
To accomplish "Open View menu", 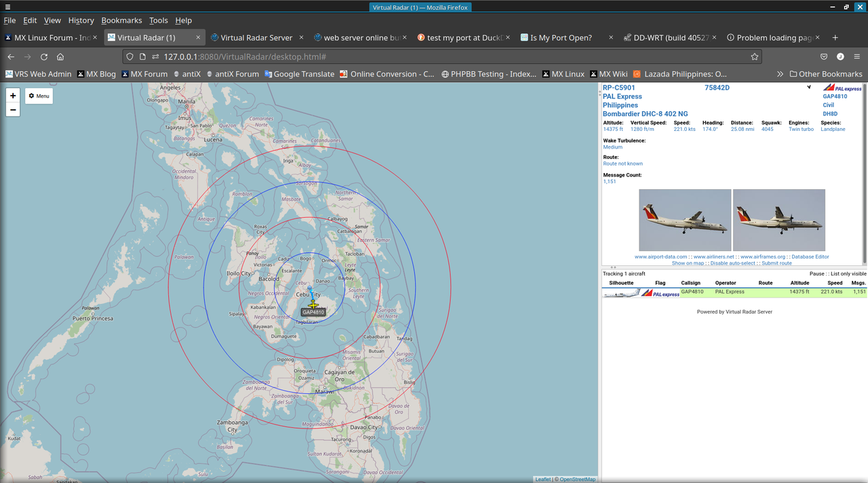I will (52, 20).
